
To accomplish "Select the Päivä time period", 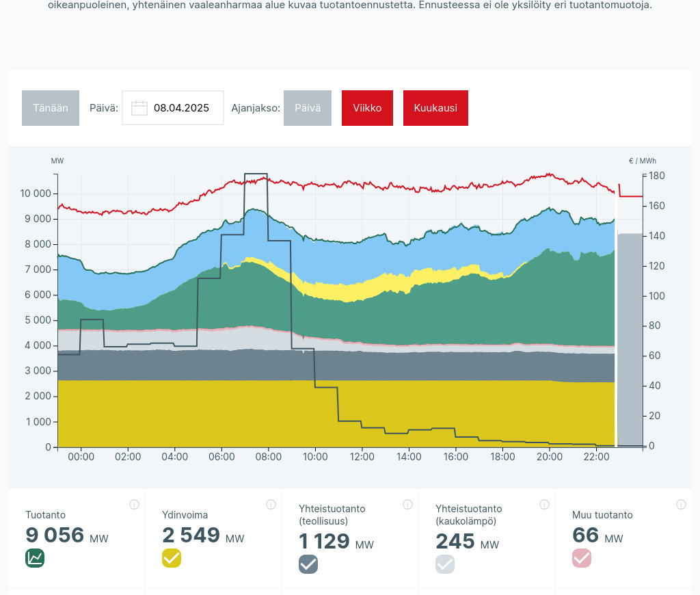I will [308, 108].
